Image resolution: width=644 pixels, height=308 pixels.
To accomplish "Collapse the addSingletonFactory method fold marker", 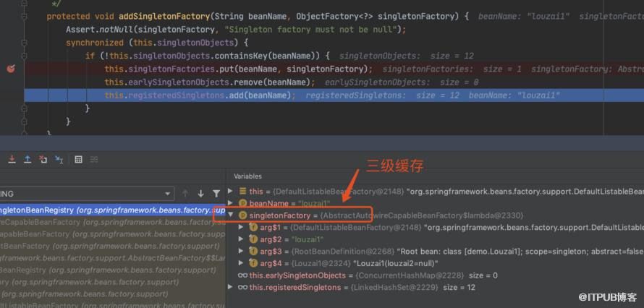I will [x=24, y=17].
